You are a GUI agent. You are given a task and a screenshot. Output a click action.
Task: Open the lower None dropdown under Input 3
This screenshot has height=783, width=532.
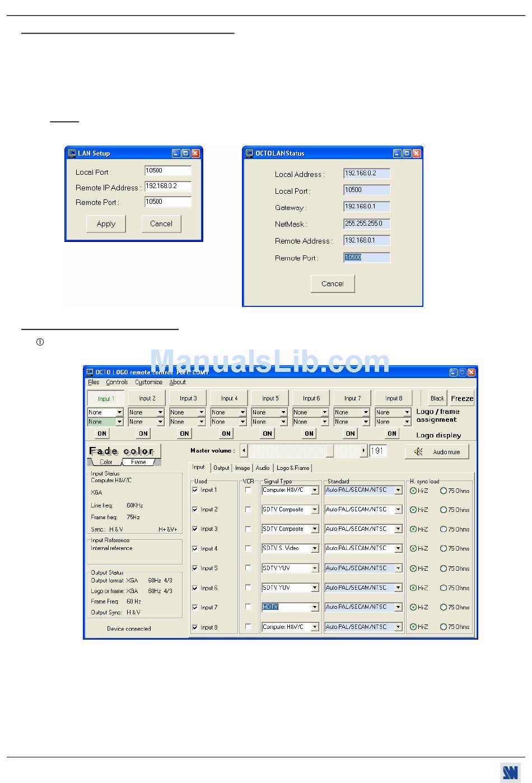(202, 422)
